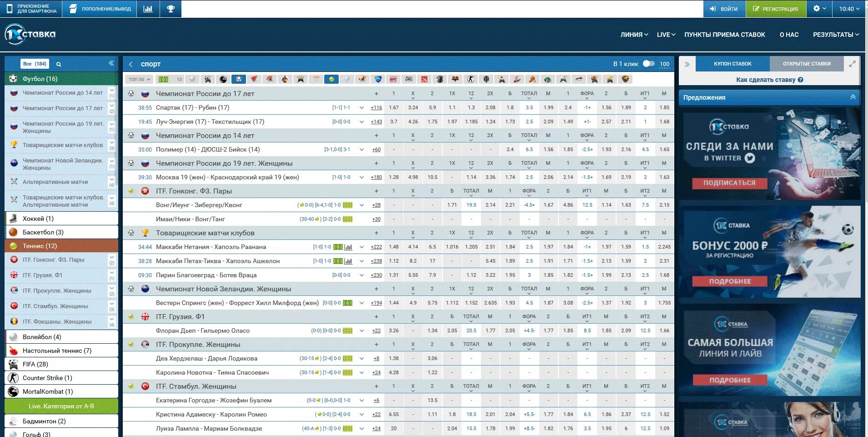
Task: Select the Dota 2 filter icon
Action: click(423, 79)
